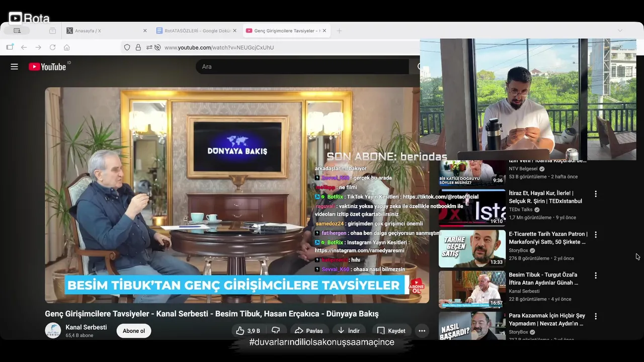
Task: Click the webcam overlay picture-in-picture
Action: pyautogui.click(x=528, y=99)
